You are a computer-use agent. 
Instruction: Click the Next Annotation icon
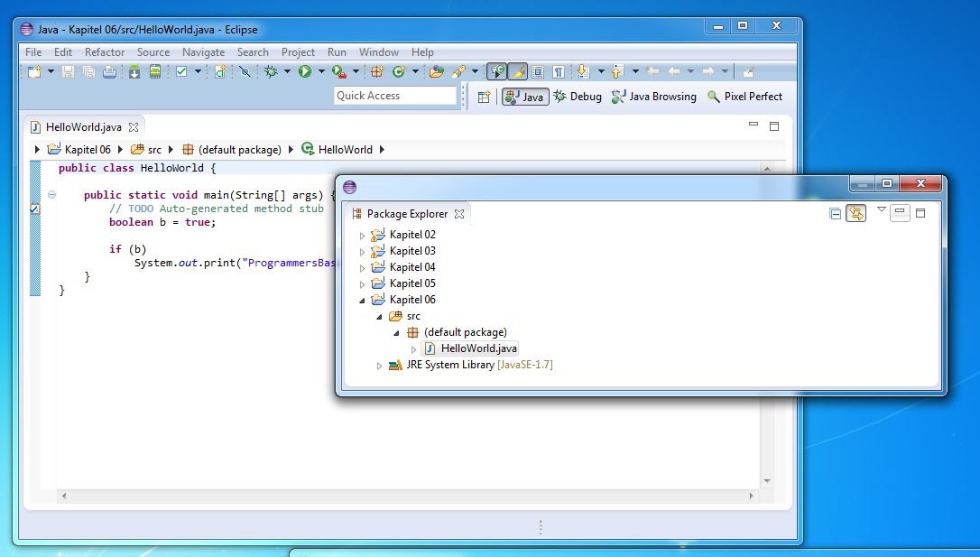point(583,72)
